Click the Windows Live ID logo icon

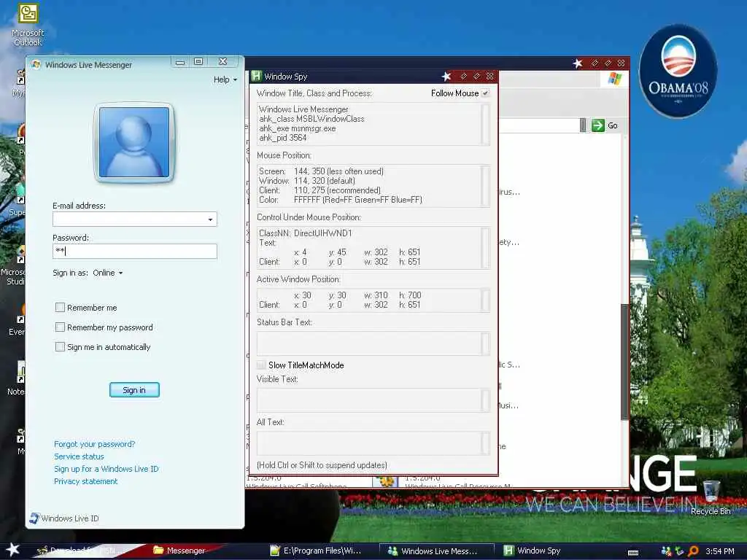point(34,518)
